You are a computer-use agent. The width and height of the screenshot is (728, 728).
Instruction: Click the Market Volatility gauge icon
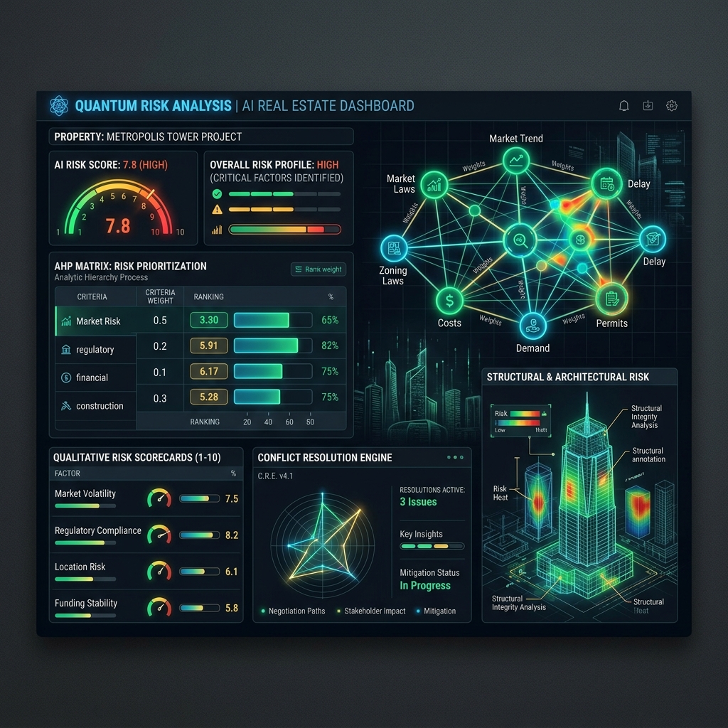tap(159, 498)
